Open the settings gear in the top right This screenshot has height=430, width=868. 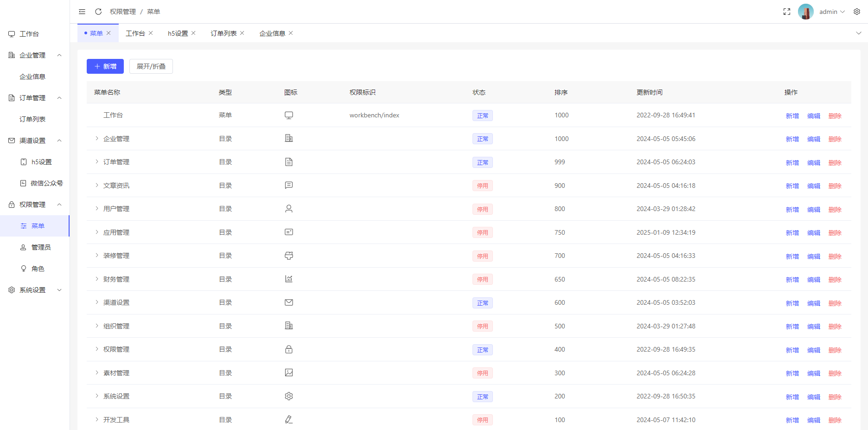[x=857, y=12]
